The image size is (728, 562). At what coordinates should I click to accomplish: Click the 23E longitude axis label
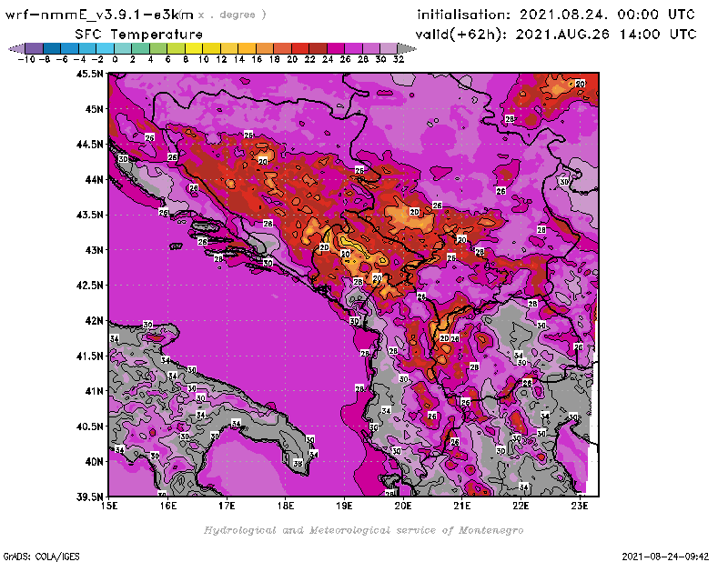point(580,506)
